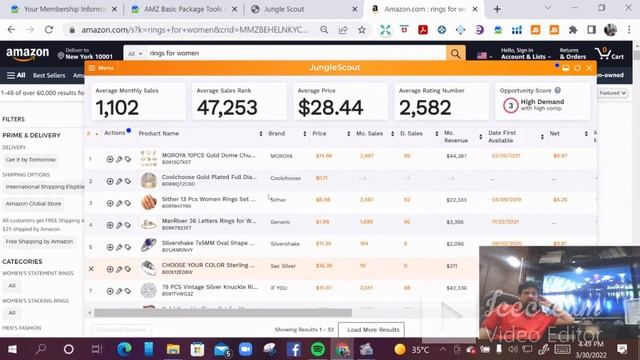Select Amazon Global Store filter
Image resolution: width=640 pixels, height=360 pixels.
33,204
